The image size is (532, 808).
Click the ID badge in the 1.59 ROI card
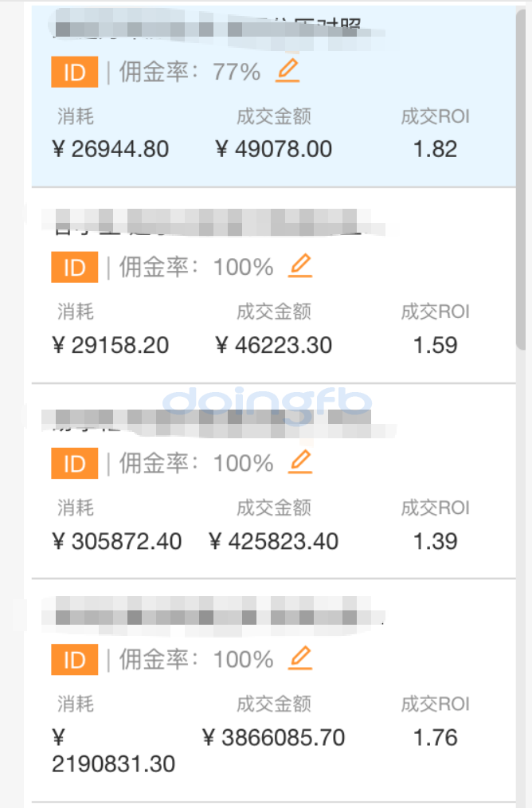point(74,268)
